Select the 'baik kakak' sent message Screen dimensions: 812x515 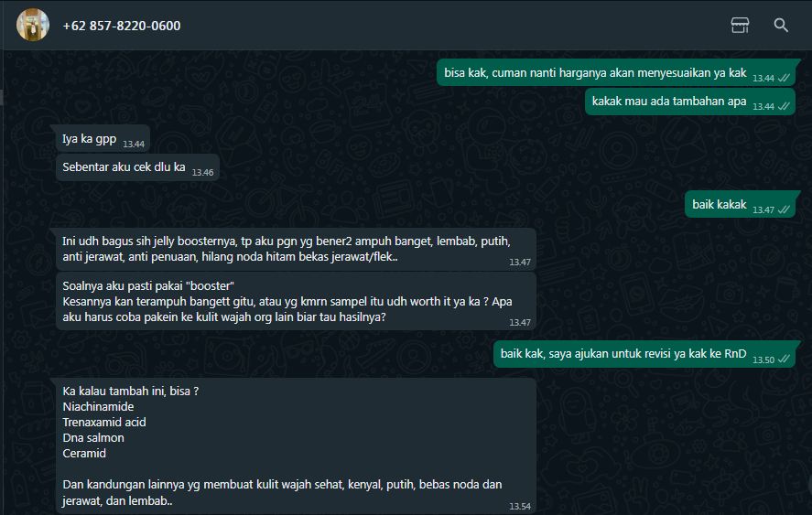pos(740,205)
